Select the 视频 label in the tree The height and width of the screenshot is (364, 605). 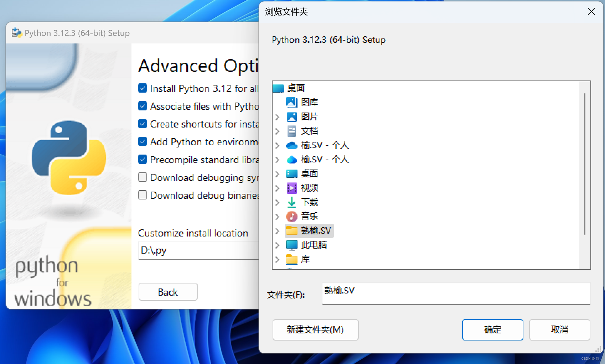[310, 188]
